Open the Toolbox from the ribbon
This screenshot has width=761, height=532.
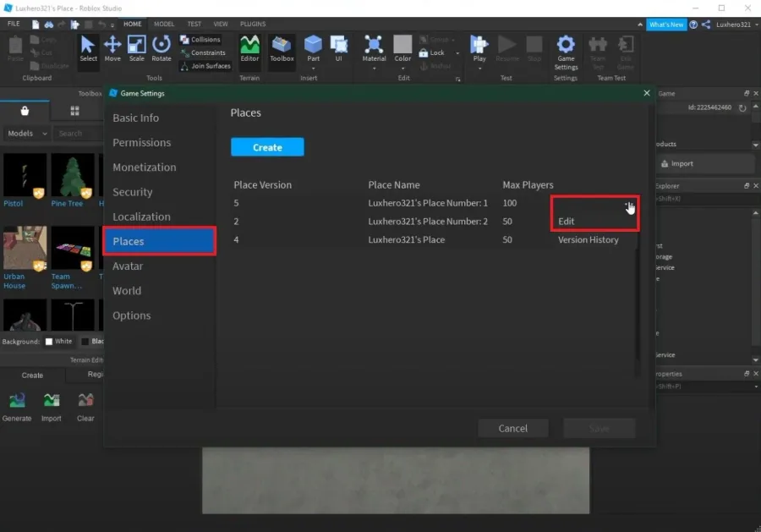coord(282,49)
